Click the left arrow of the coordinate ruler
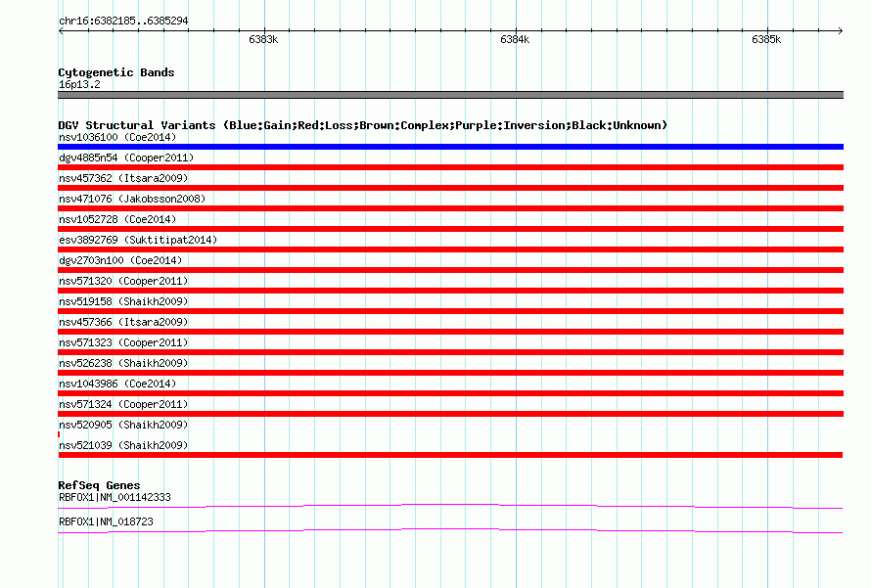Image resolution: width=871 pixels, height=588 pixels. coord(61,31)
